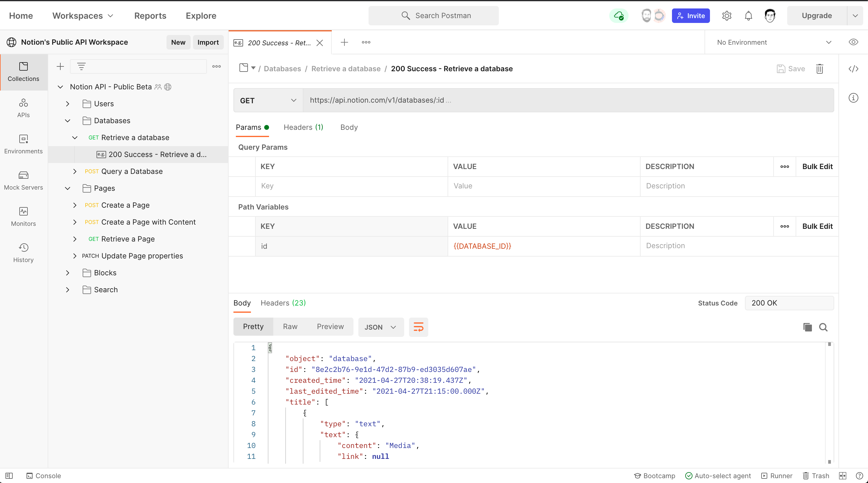Click the sync status cloud icon
868x483 pixels.
(619, 15)
